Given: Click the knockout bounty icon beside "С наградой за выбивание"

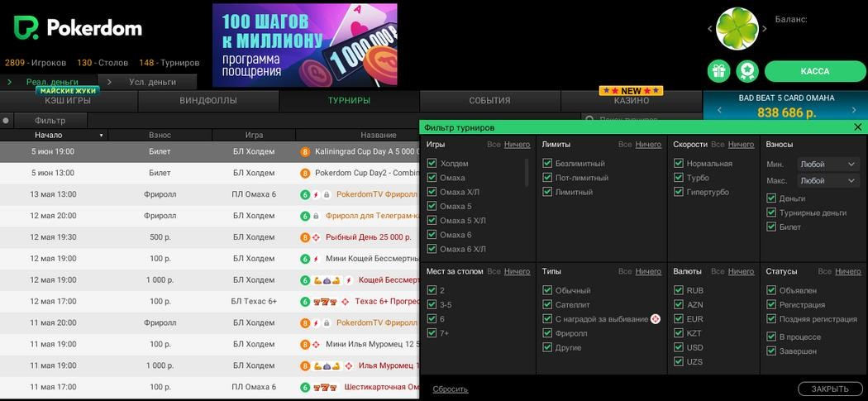Looking at the screenshot, I should pyautogui.click(x=656, y=319).
